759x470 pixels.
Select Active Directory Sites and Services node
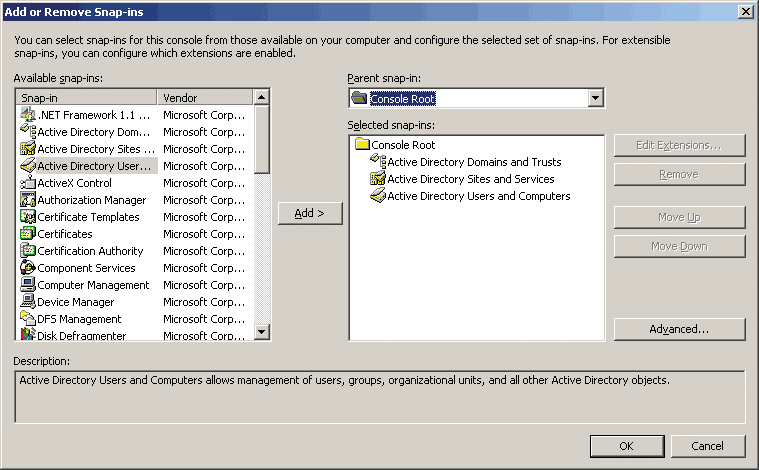[470, 179]
